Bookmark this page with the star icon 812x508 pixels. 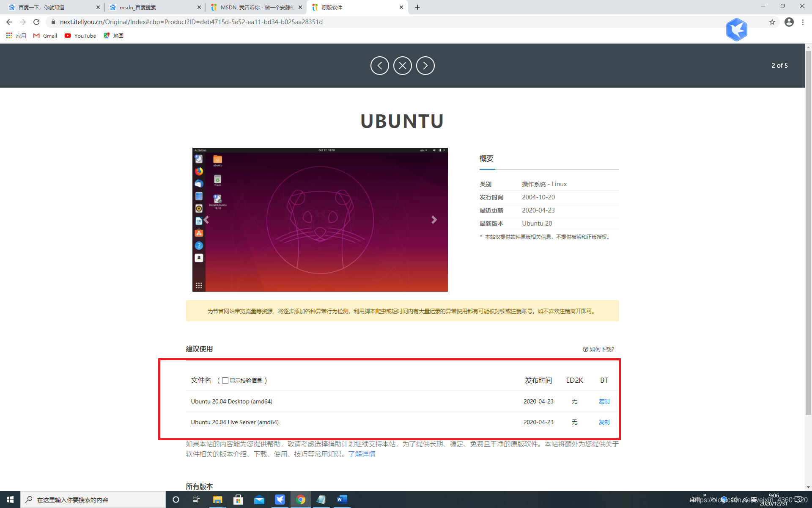click(772, 22)
